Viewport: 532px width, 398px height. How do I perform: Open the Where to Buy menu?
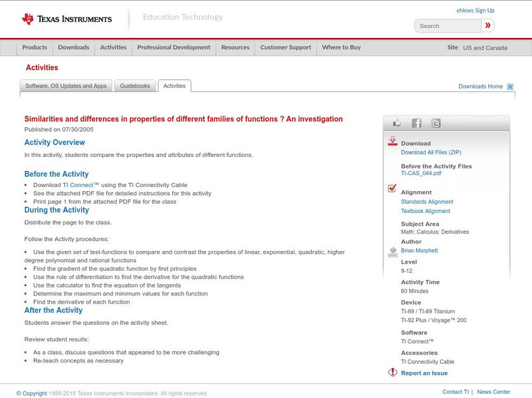(340, 47)
